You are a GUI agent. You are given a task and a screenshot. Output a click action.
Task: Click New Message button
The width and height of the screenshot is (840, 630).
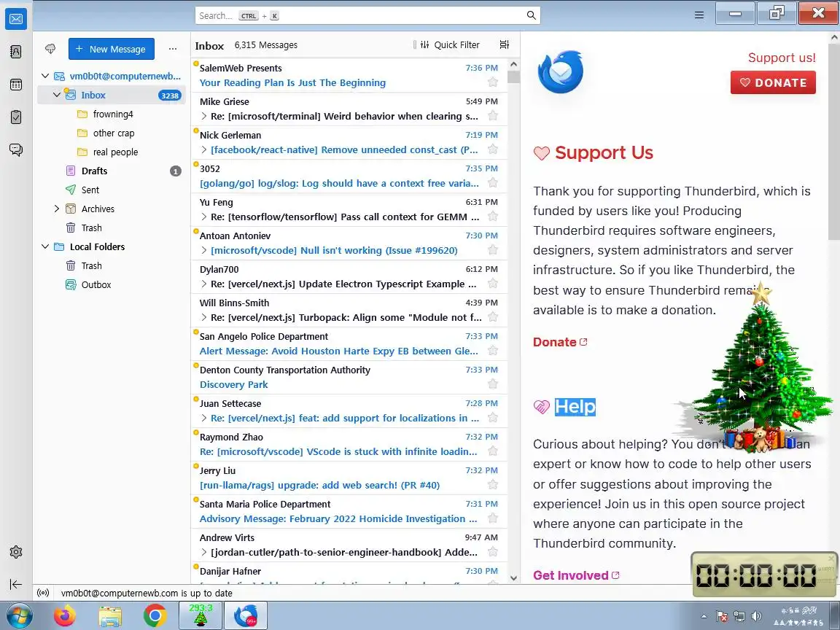tap(112, 49)
